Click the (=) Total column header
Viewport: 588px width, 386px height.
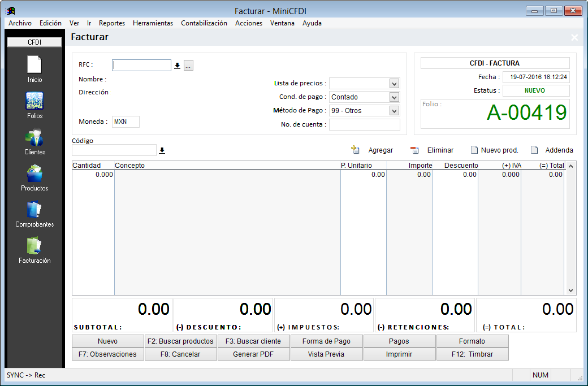click(543, 166)
